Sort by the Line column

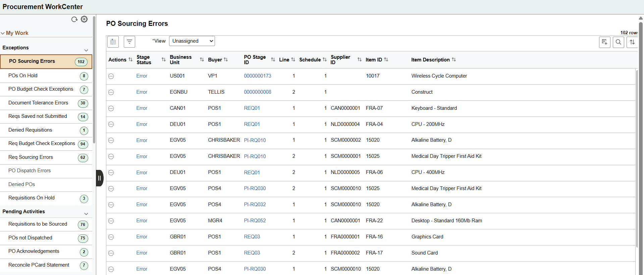pos(293,59)
